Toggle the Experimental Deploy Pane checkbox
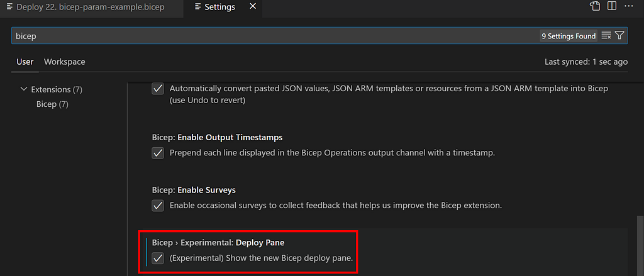This screenshot has width=644, height=276. (158, 258)
